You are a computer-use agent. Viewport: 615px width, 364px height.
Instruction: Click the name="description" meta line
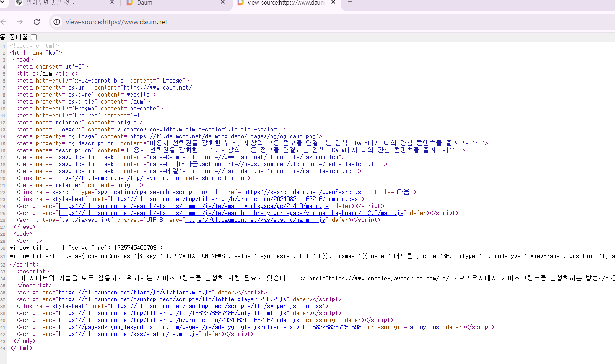241,150
